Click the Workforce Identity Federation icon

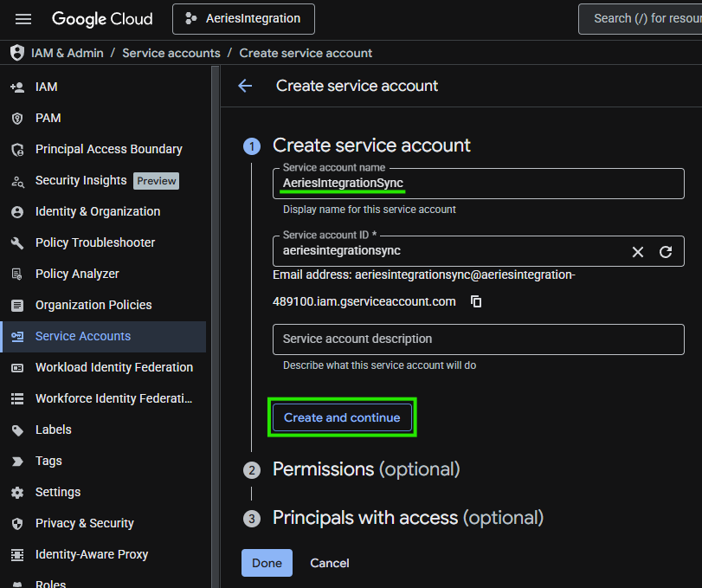17,398
